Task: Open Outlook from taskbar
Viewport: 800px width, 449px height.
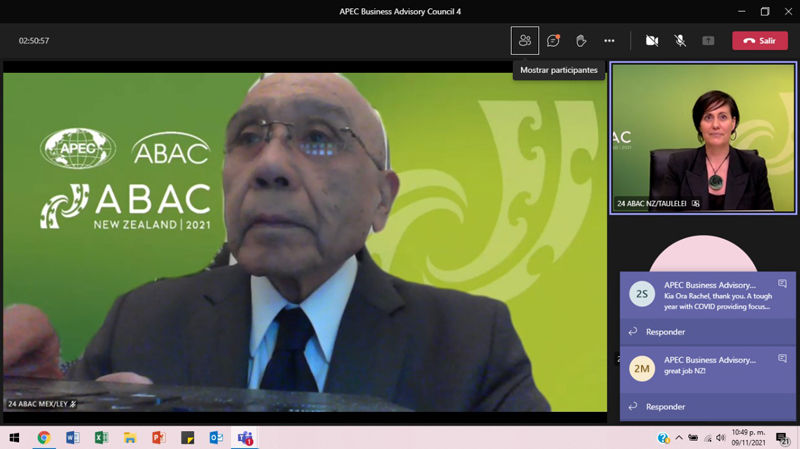Action: 216,438
